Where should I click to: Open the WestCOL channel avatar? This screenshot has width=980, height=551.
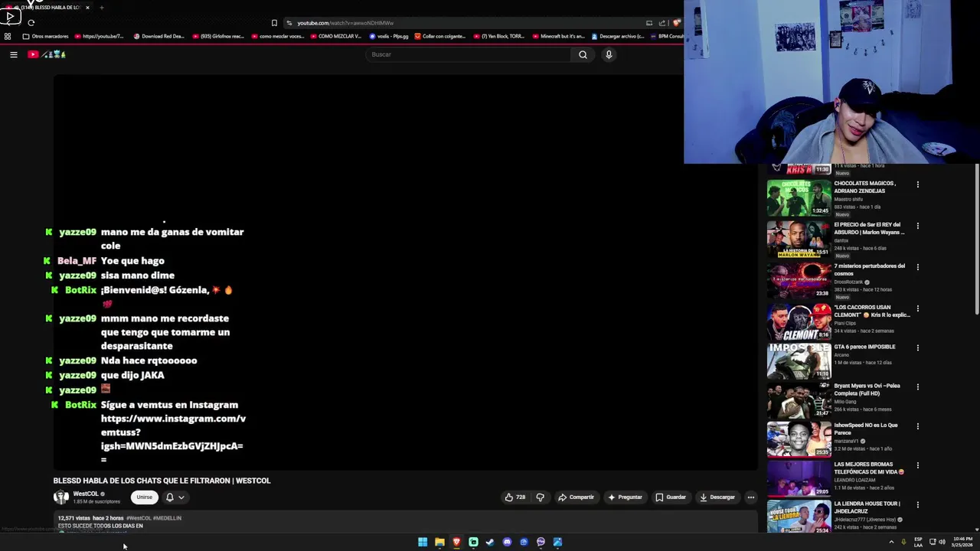[x=61, y=497]
